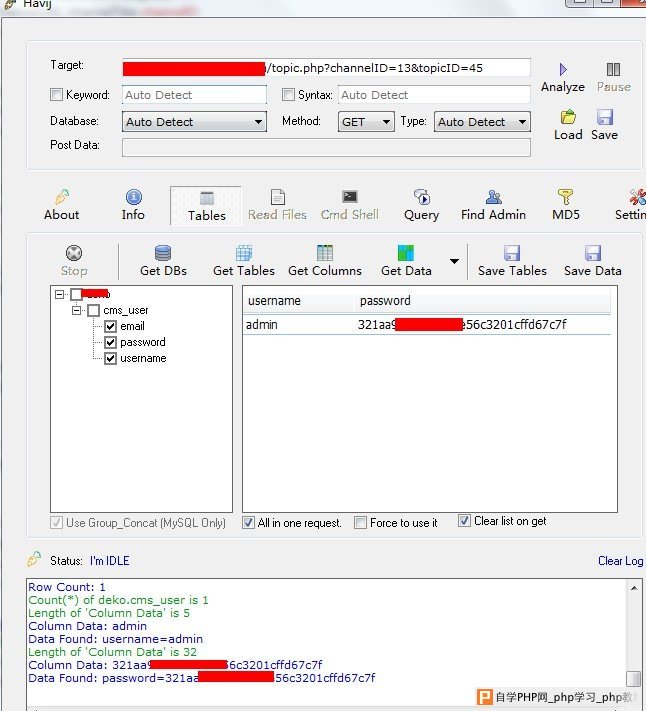Open the Find Admin section
The width and height of the screenshot is (646, 711).
[493, 205]
